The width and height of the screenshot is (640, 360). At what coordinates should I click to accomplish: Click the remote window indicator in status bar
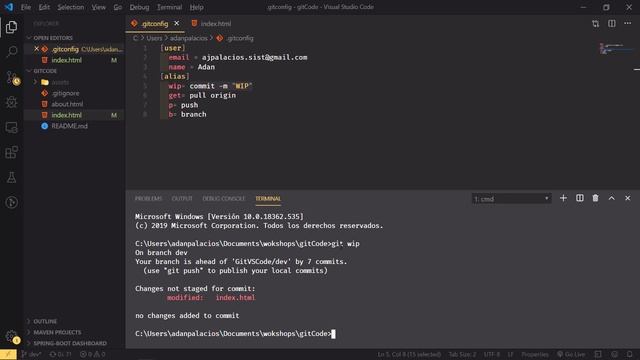point(8,354)
